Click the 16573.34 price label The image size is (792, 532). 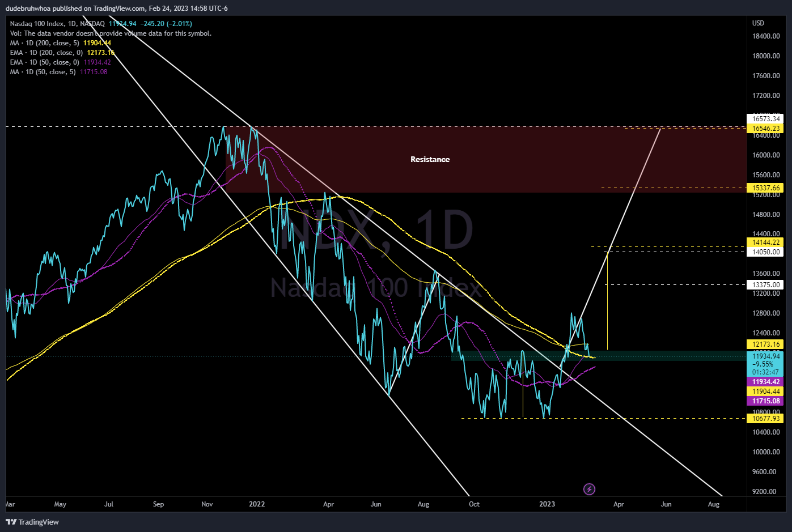pyautogui.click(x=765, y=119)
